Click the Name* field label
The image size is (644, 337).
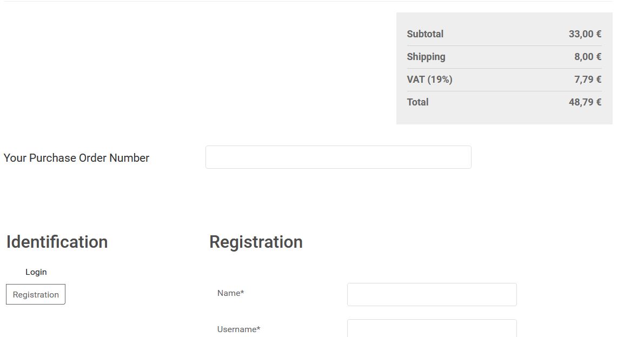coord(230,293)
